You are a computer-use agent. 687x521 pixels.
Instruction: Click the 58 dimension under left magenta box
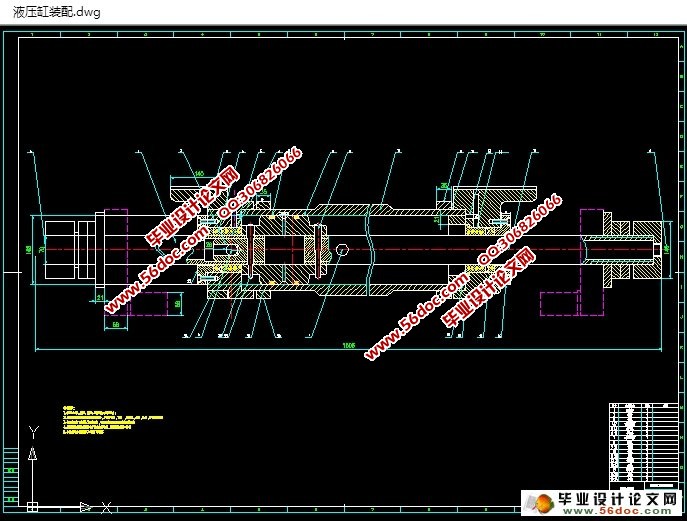(x=115, y=324)
